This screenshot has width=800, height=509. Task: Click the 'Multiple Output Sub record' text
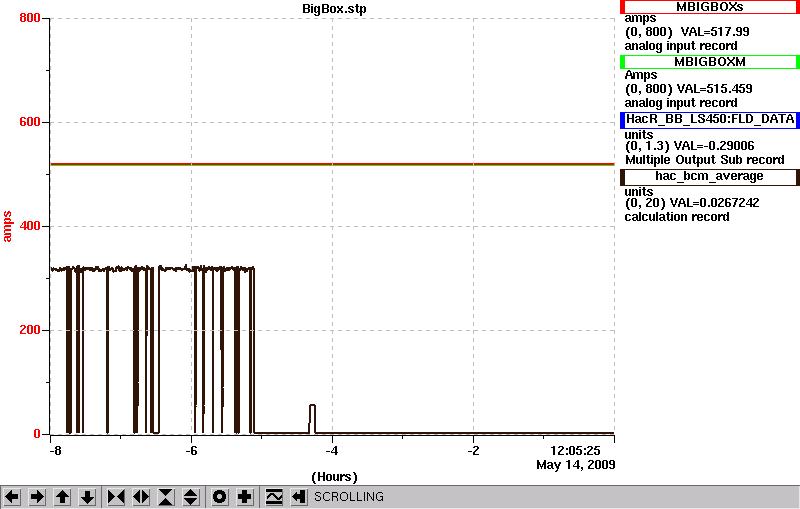point(705,160)
